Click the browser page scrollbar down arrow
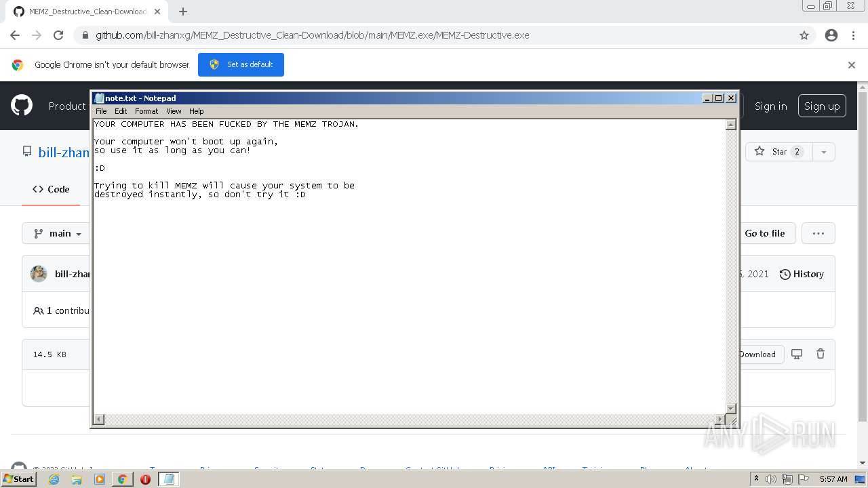 click(863, 463)
